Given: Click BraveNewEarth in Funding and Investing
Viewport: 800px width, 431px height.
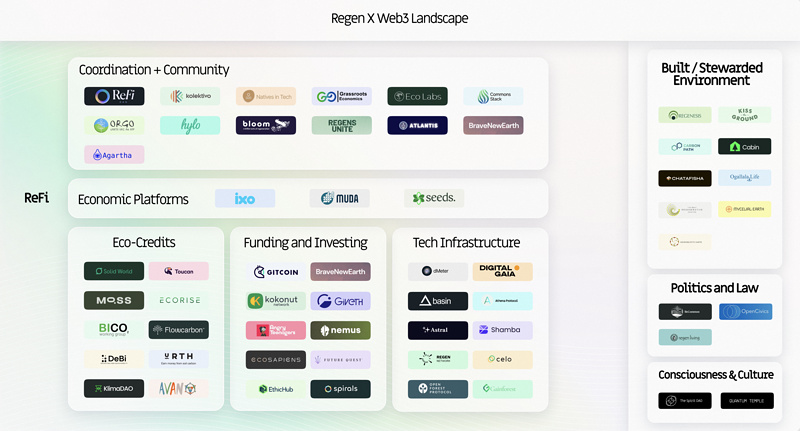Looking at the screenshot, I should point(340,272).
